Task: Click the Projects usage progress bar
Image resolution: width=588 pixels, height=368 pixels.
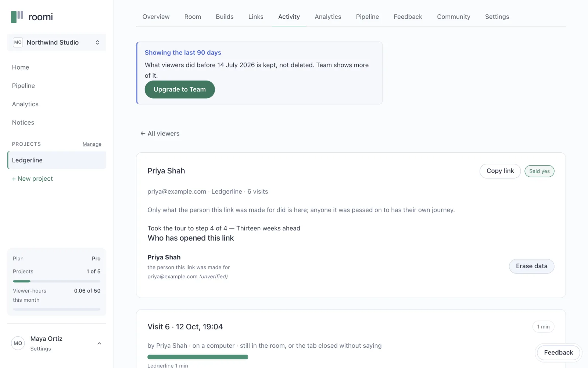Action: tap(57, 281)
